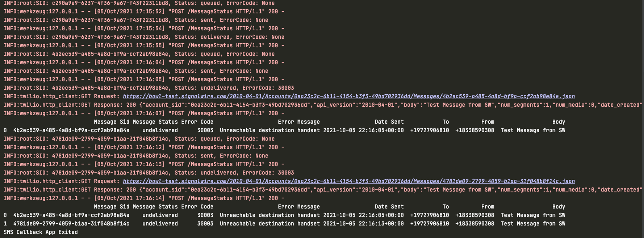This screenshot has height=238, width=644.
Task: Click the "SMS Callback App Exited" line
Action: tap(41, 232)
